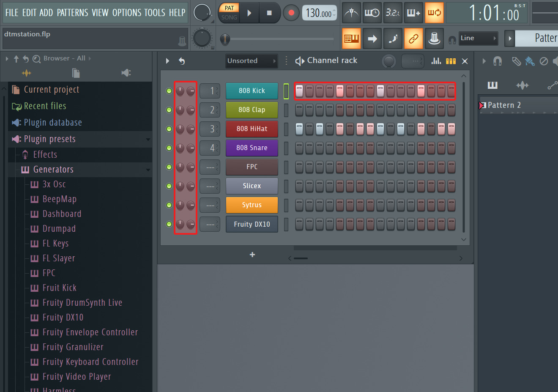The image size is (558, 392).
Task: Mute the 808 Snare channel
Action: [169, 148]
